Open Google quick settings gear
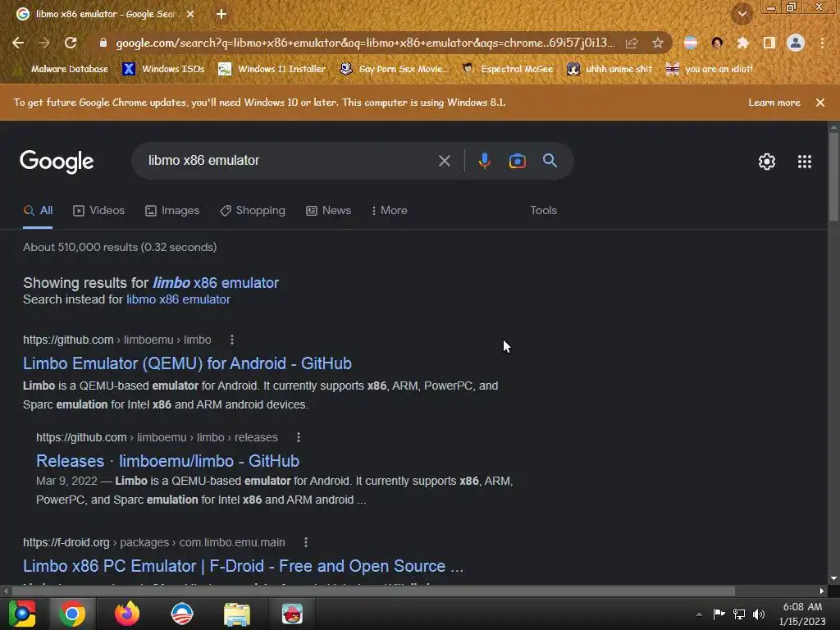 click(767, 162)
